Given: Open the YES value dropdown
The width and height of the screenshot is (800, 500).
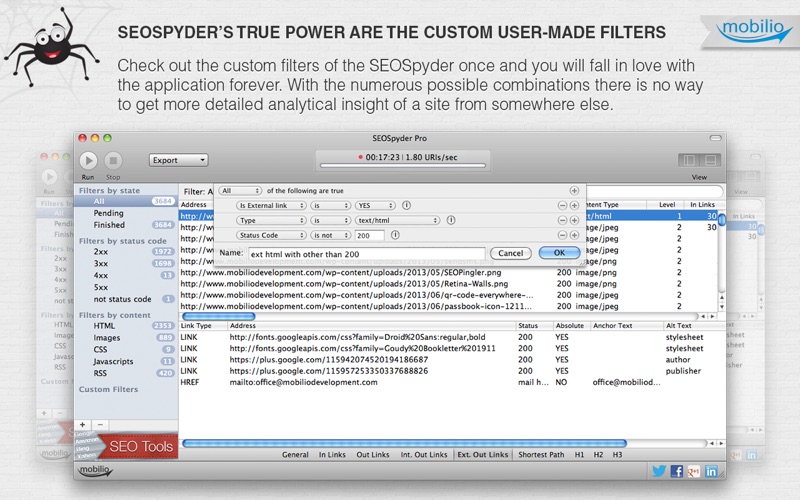Looking at the screenshot, I should tap(375, 206).
